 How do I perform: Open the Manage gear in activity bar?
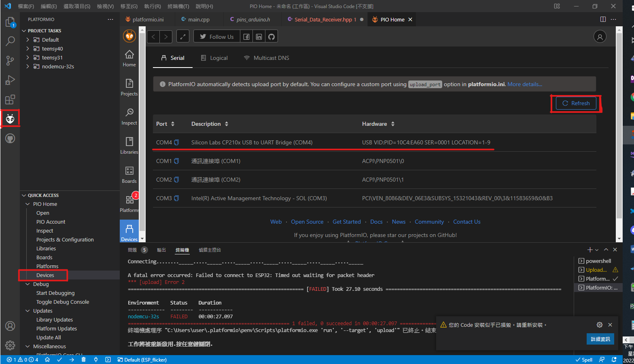(10, 345)
